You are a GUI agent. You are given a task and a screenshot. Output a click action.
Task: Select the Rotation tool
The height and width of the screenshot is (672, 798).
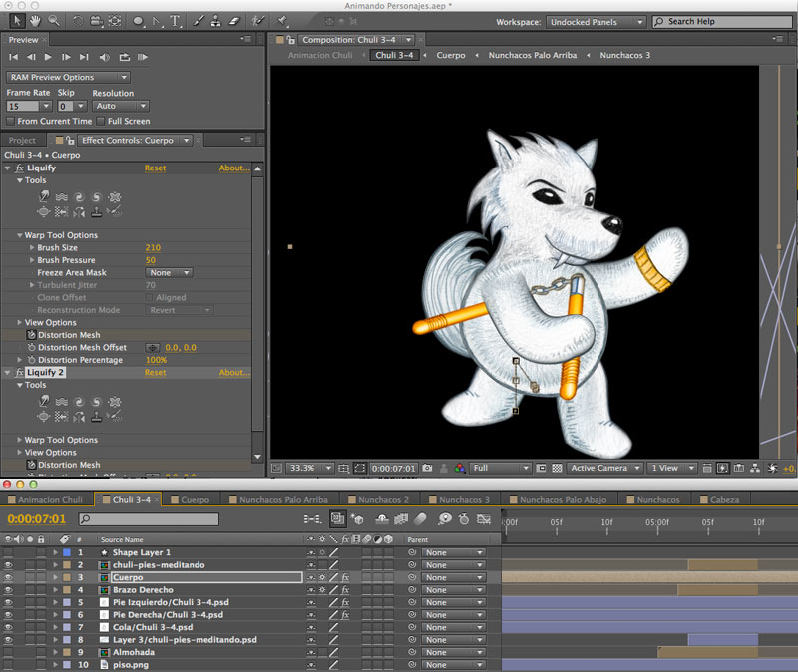[x=78, y=21]
